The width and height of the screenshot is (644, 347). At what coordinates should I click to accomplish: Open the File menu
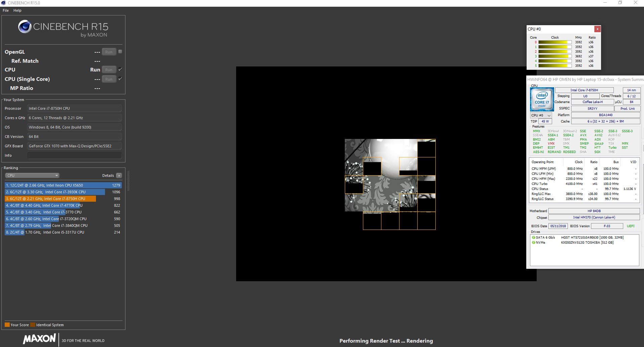point(6,10)
